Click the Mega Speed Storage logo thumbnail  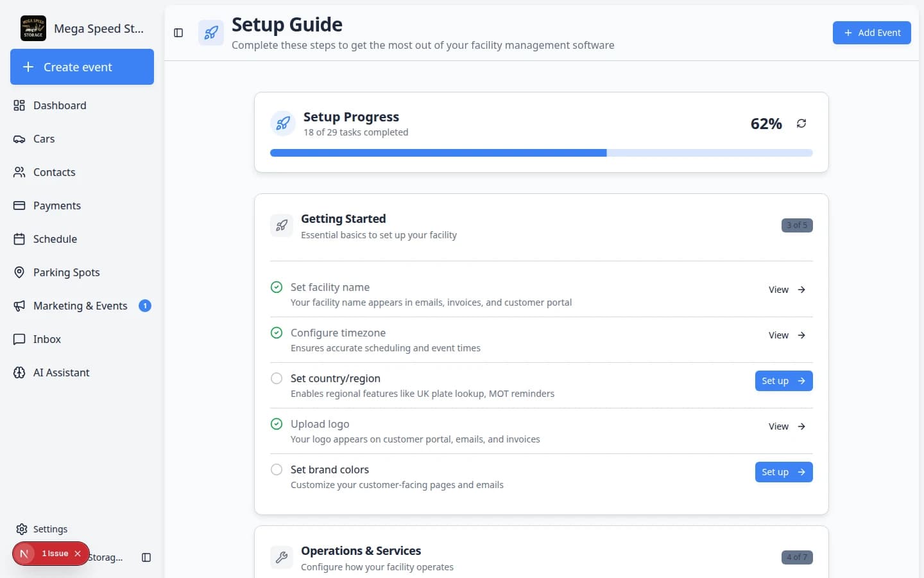33,28
